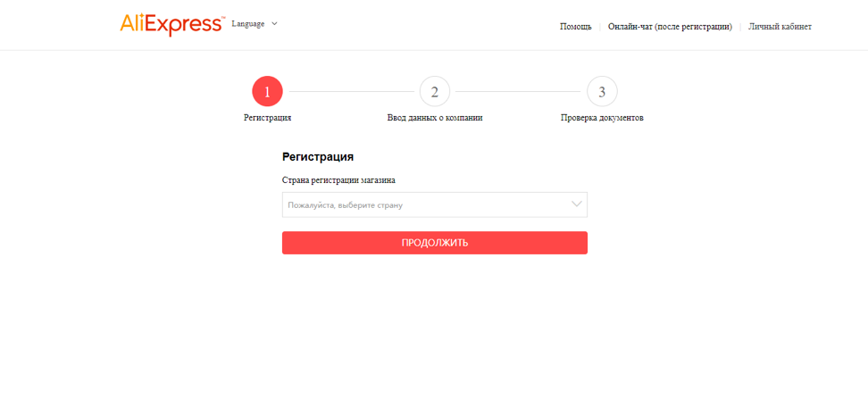Select the 'Проверка документов' step label
The height and width of the screenshot is (416, 868).
pyautogui.click(x=602, y=118)
